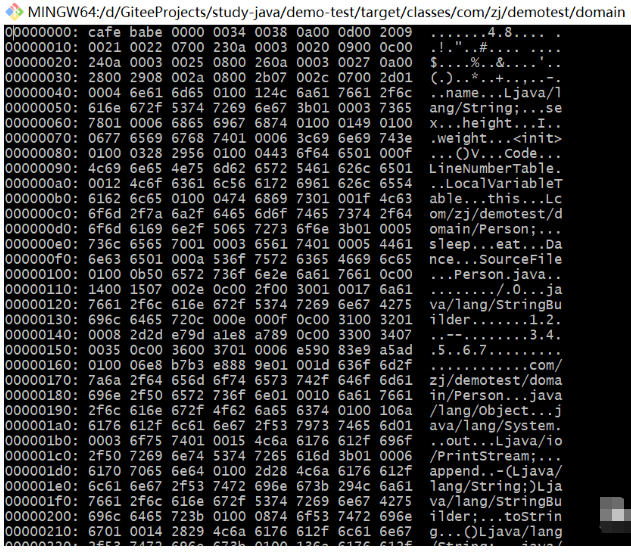Image resolution: width=631 pixels, height=553 pixels.
Task: Select the 00000010 offset label
Action: click(41, 47)
